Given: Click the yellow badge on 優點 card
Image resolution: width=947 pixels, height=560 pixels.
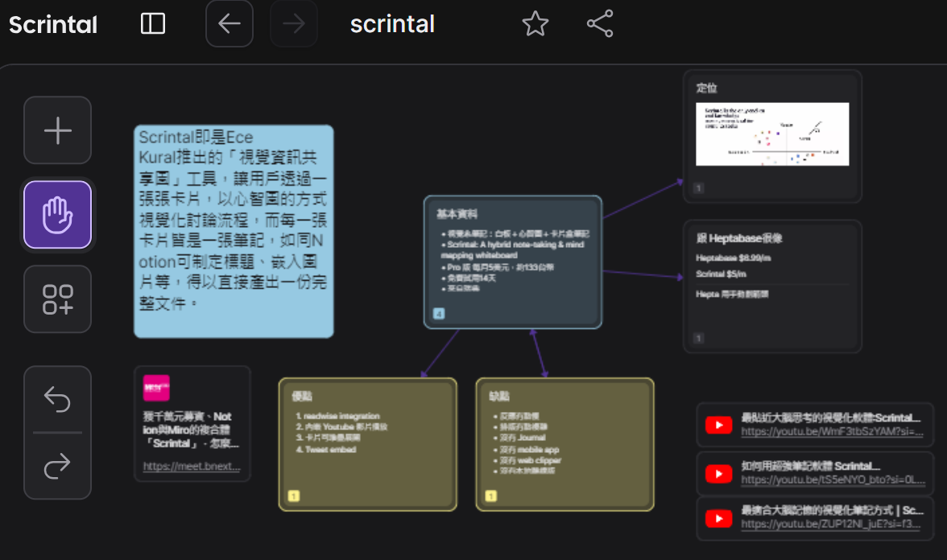Looking at the screenshot, I should (x=294, y=496).
